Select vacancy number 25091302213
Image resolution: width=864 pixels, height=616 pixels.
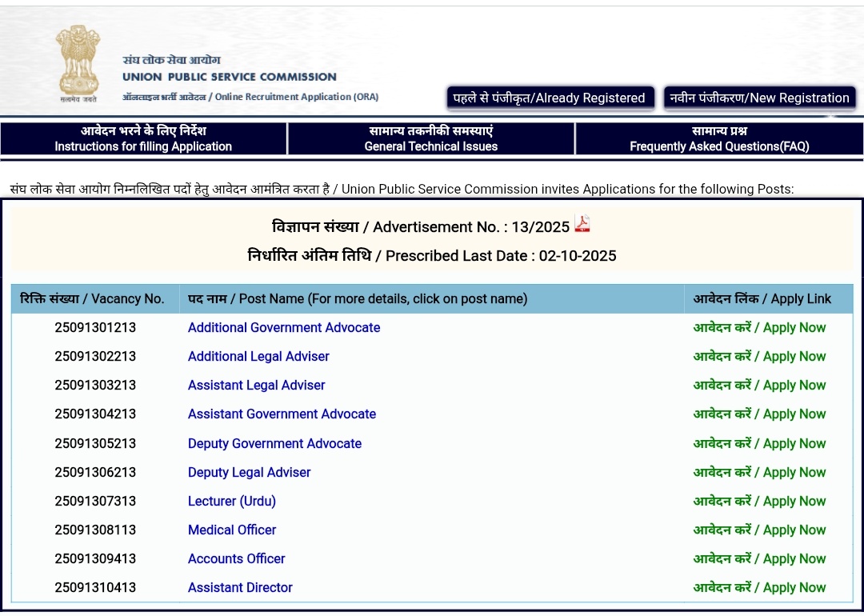pos(94,357)
